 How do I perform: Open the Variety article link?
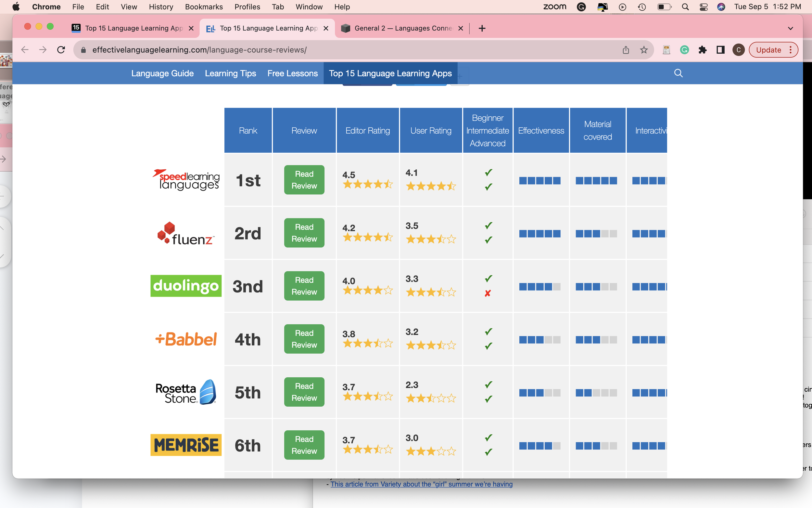tap(421, 484)
